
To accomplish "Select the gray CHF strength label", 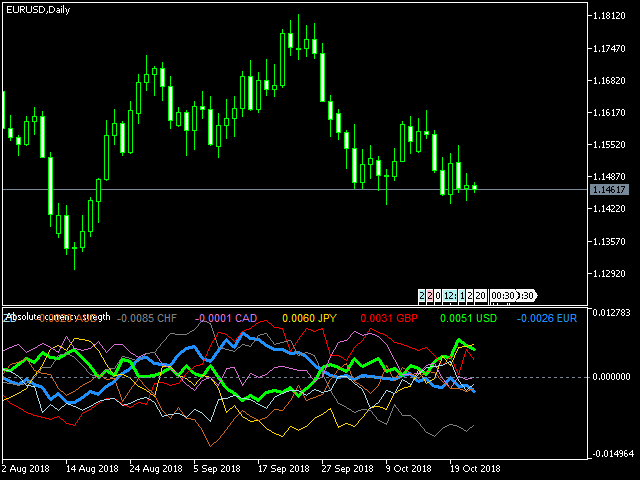I will tap(148, 318).
